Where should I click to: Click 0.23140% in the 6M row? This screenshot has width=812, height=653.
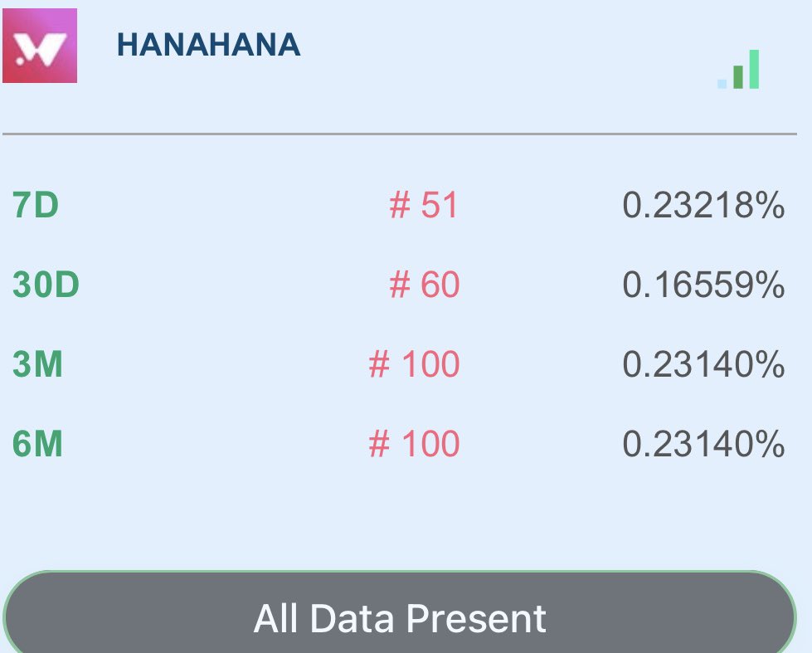[x=703, y=444]
